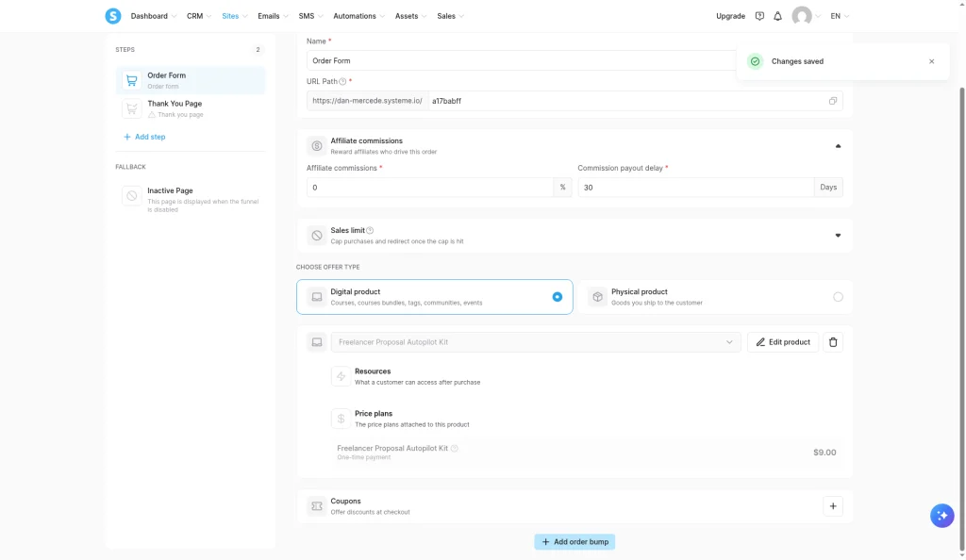The width and height of the screenshot is (966, 560).
Task: Click the green check icon in the notification
Action: [755, 61]
